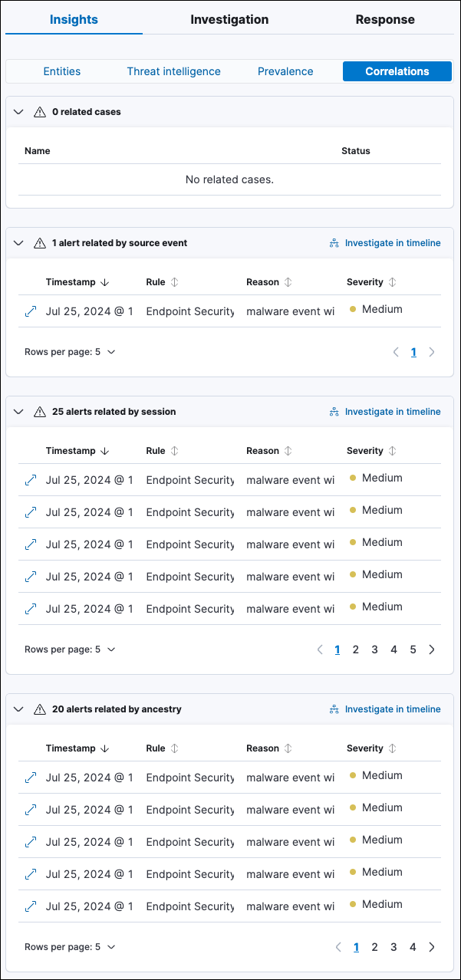Select the Entities view
This screenshot has height=980, width=461.
(x=62, y=71)
